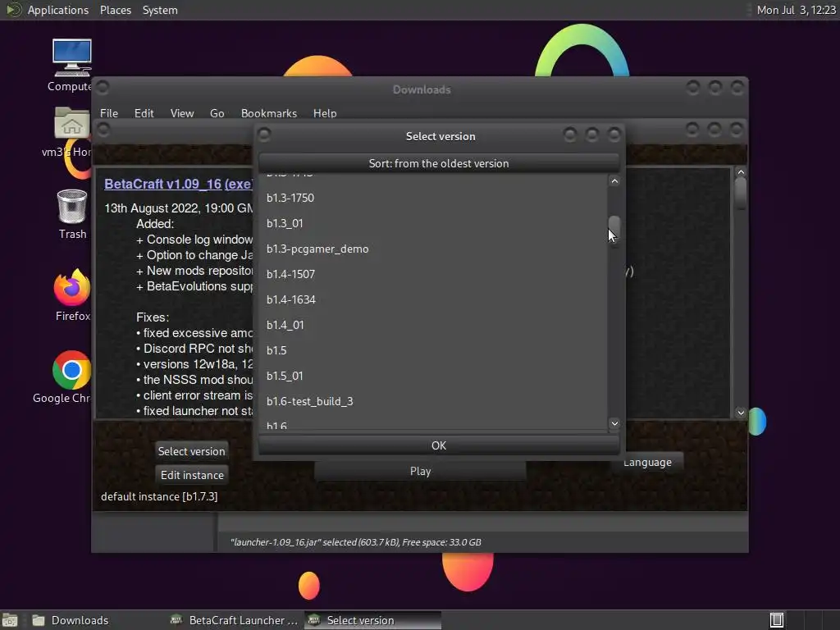Select version b1.3-pcgamer_demo

click(x=433, y=249)
